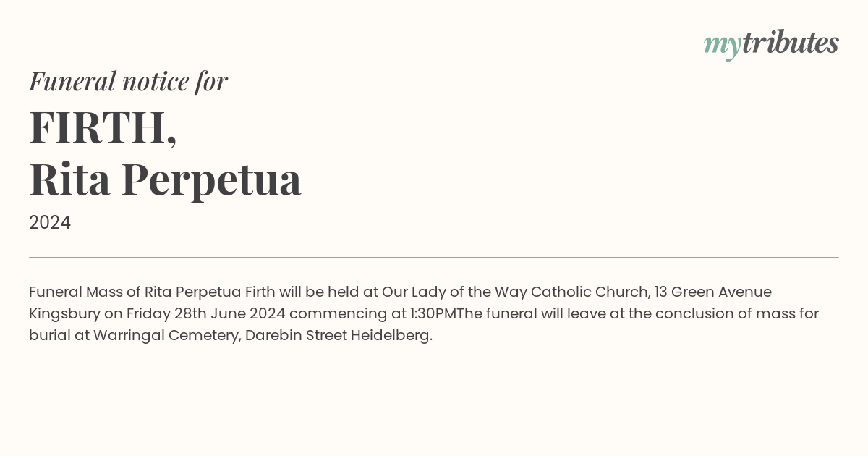Viewport: 868px width, 456px height.
Task: Click the green "my" part of the logo
Action: (x=722, y=45)
